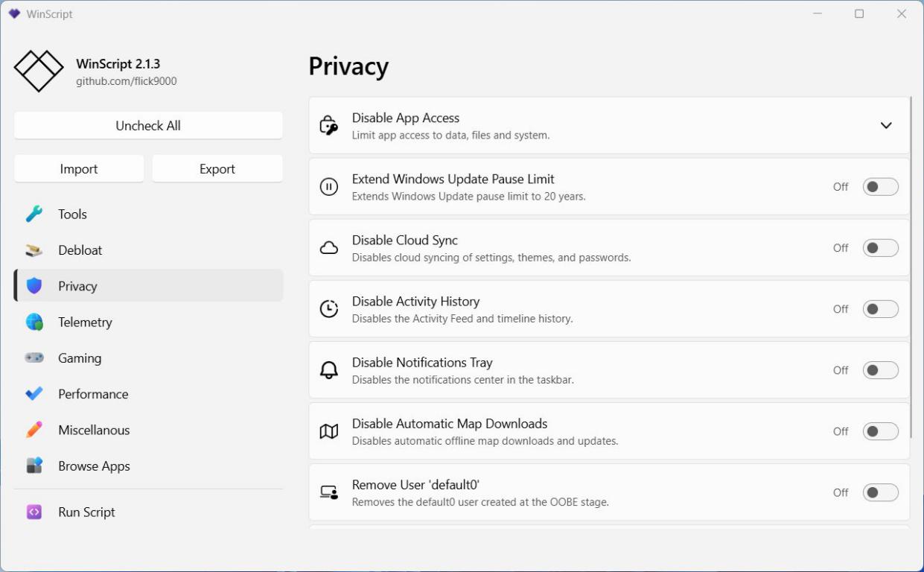Viewport: 924px width, 572px height.
Task: Click the Debloat brush icon
Action: (34, 250)
